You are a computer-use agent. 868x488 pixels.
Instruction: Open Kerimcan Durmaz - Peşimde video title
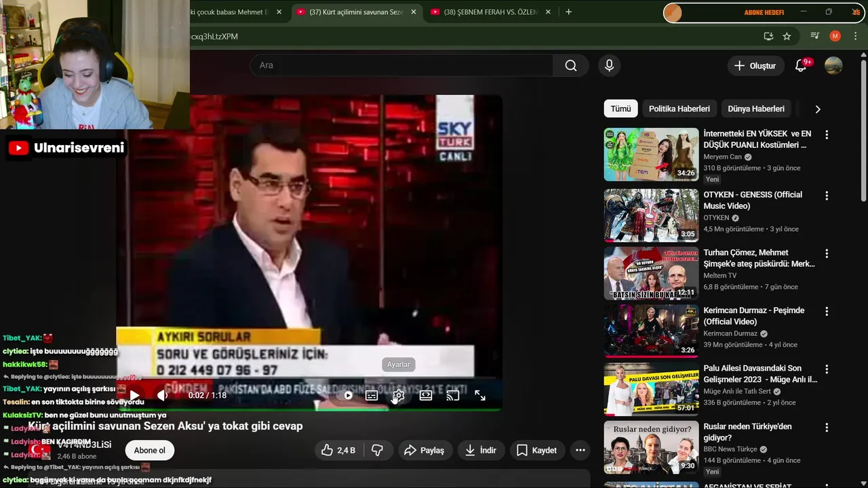(x=754, y=316)
